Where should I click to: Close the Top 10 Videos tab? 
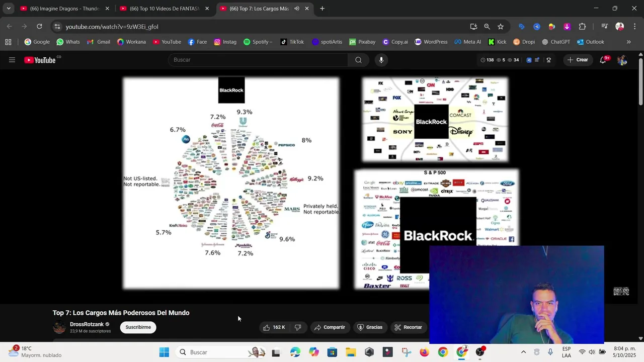pyautogui.click(x=207, y=9)
